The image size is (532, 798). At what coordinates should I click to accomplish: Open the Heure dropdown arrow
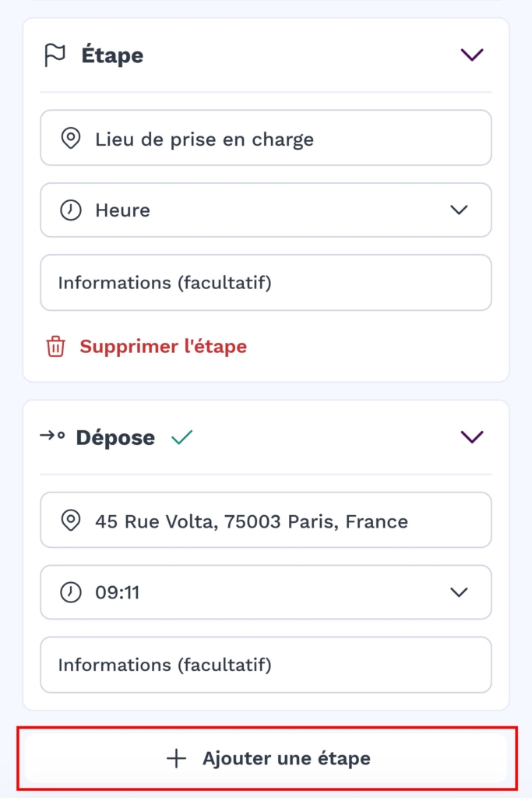(460, 210)
